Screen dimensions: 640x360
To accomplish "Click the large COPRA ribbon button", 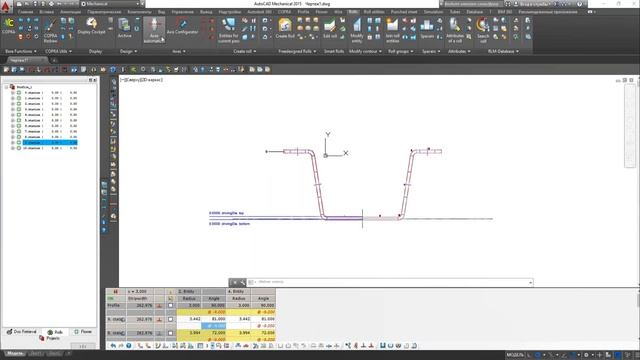I will [9, 26].
